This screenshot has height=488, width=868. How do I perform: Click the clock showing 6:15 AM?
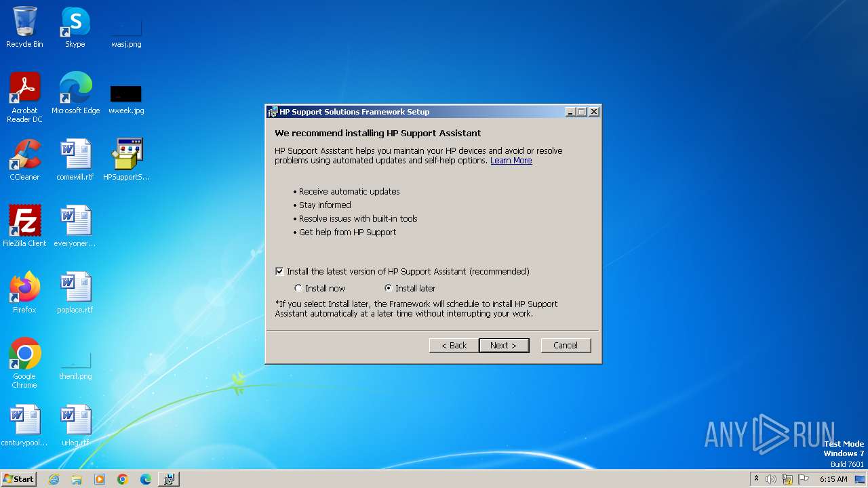tap(833, 479)
